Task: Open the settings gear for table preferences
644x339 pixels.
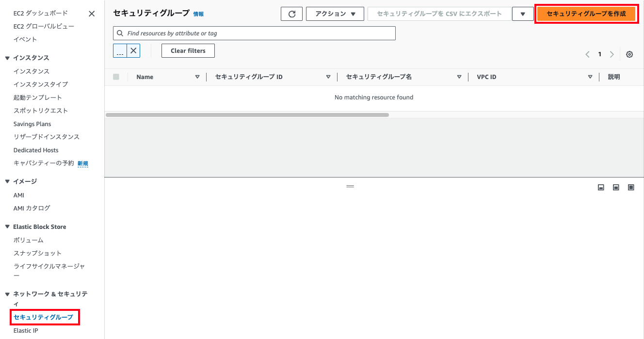Action: click(629, 54)
